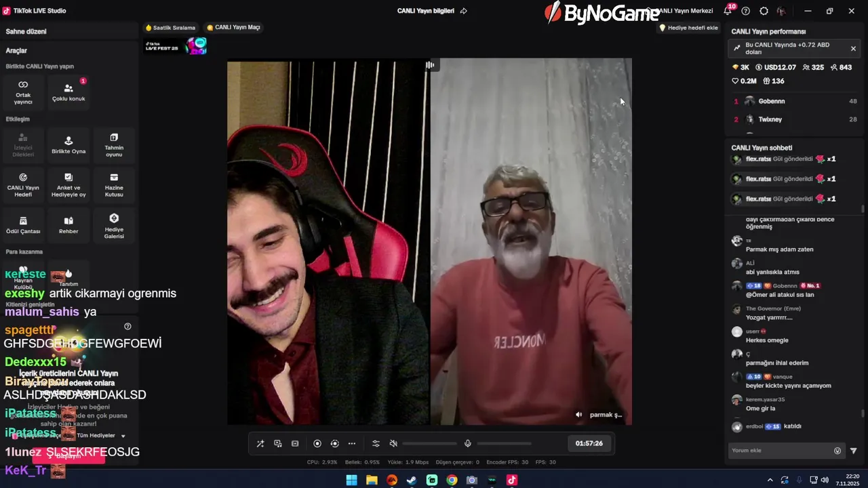
Task: Show hidden system tray icons chevron
Action: click(x=770, y=480)
